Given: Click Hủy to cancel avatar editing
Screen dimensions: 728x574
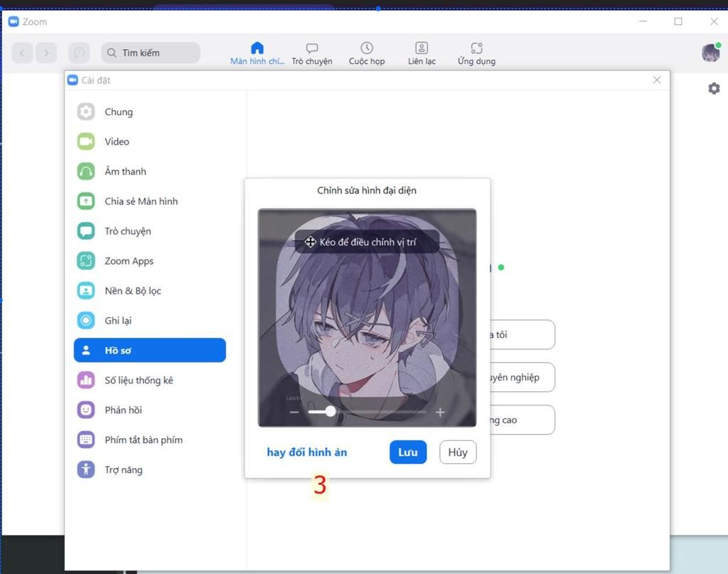Looking at the screenshot, I should tap(458, 452).
